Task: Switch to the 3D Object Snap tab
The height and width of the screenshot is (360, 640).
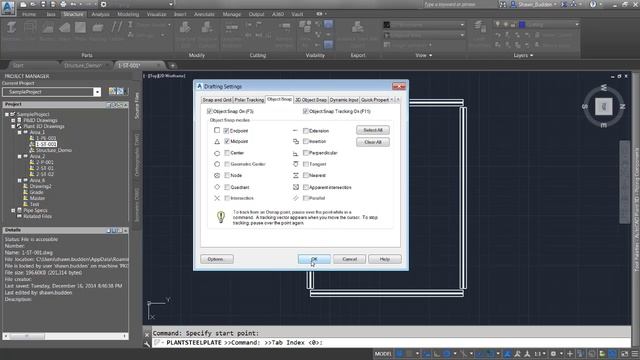Action: pos(311,100)
